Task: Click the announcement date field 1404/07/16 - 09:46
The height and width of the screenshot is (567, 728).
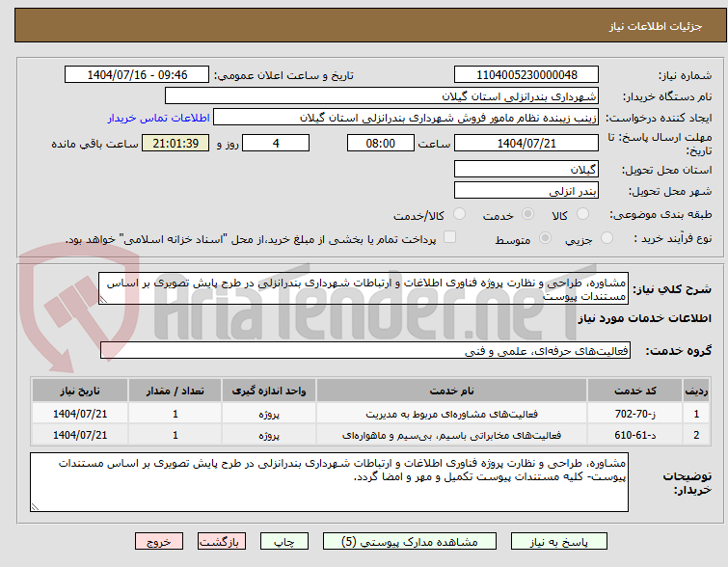Action: click(x=137, y=75)
